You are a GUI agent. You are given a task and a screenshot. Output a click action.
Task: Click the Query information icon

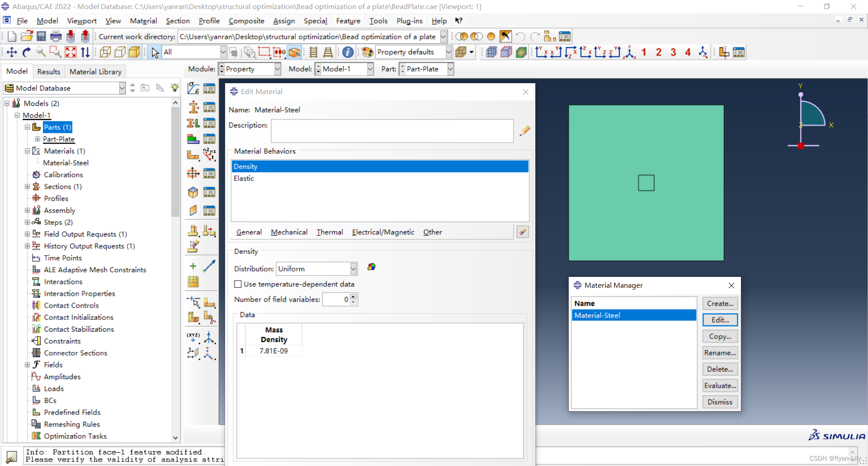(x=348, y=52)
